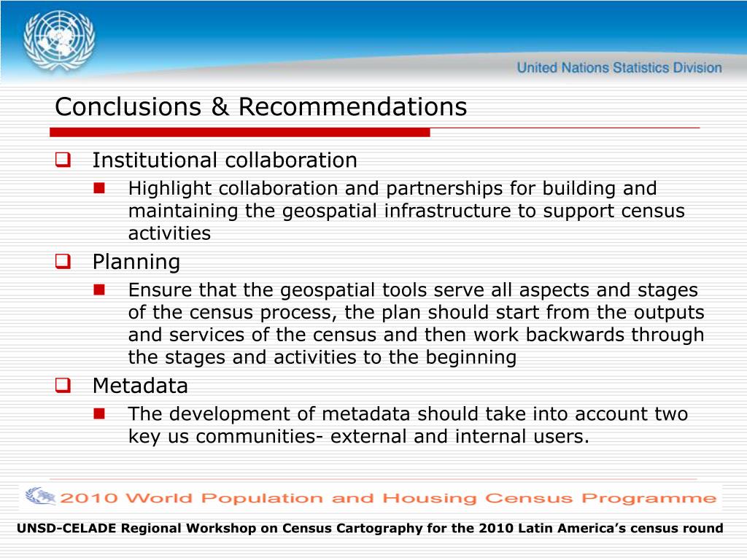Viewport: 747px width, 560px height.
Task: Click the 'Institutional collaboration' heading
Action: [x=225, y=160]
